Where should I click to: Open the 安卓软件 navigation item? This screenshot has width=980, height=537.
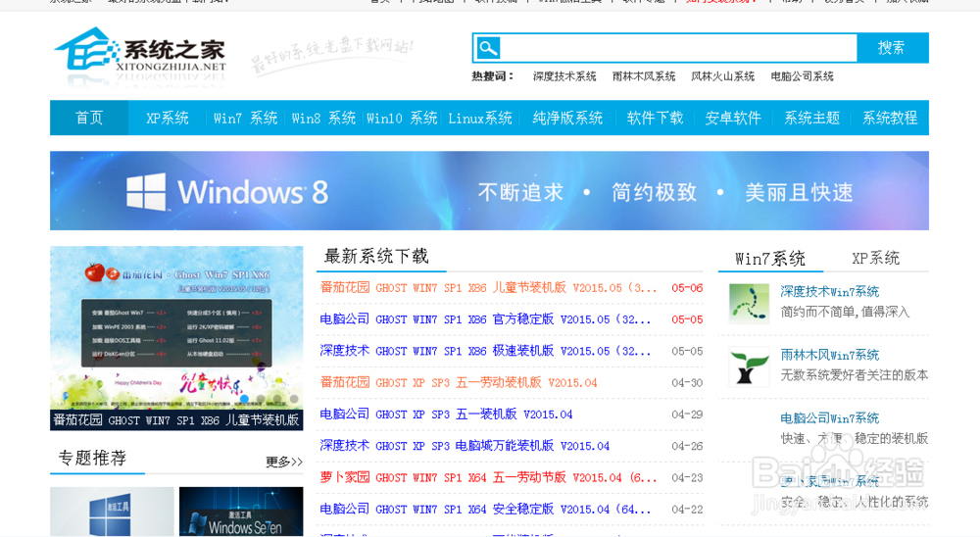pyautogui.click(x=733, y=119)
